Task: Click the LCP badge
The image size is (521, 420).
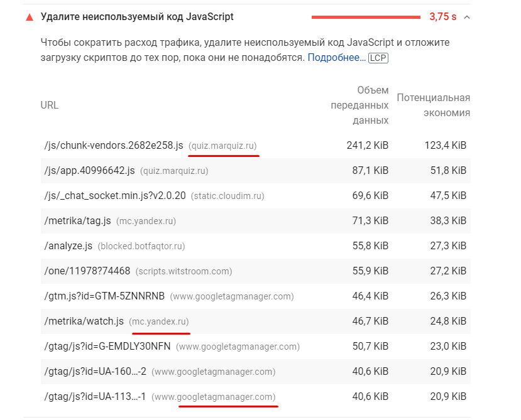Action: 378,58
